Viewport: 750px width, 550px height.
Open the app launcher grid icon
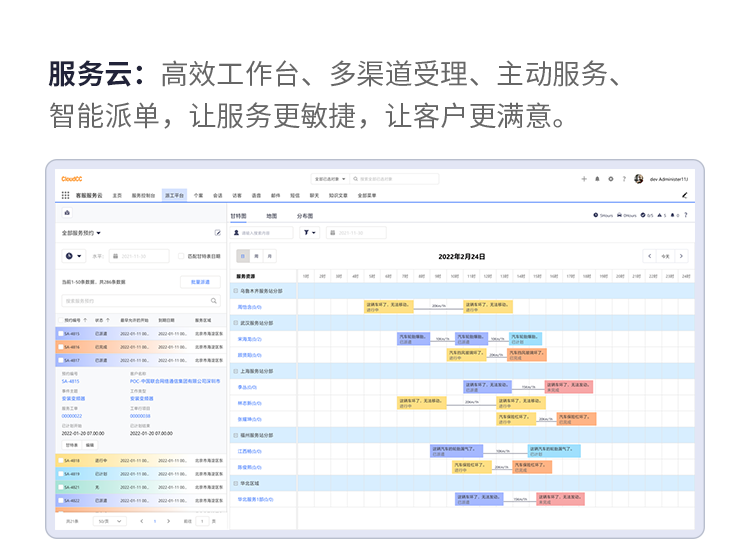point(66,196)
